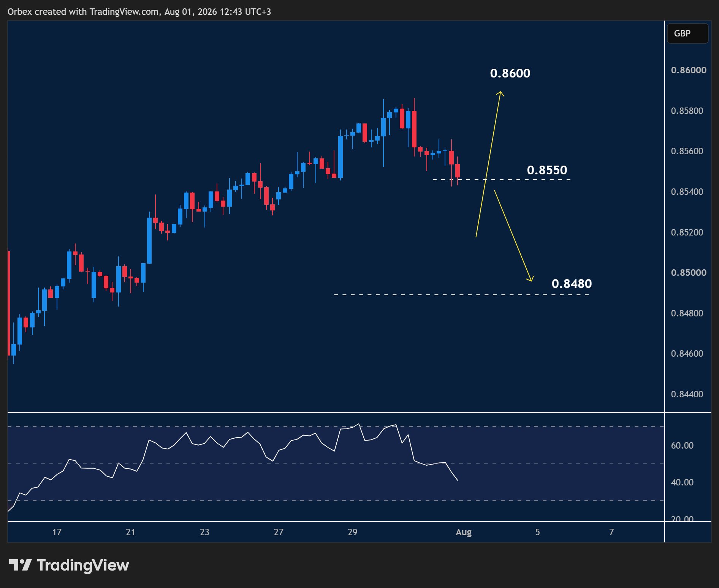719x588 pixels.
Task: Select the Orbex chart attribution header text
Action: (x=139, y=12)
